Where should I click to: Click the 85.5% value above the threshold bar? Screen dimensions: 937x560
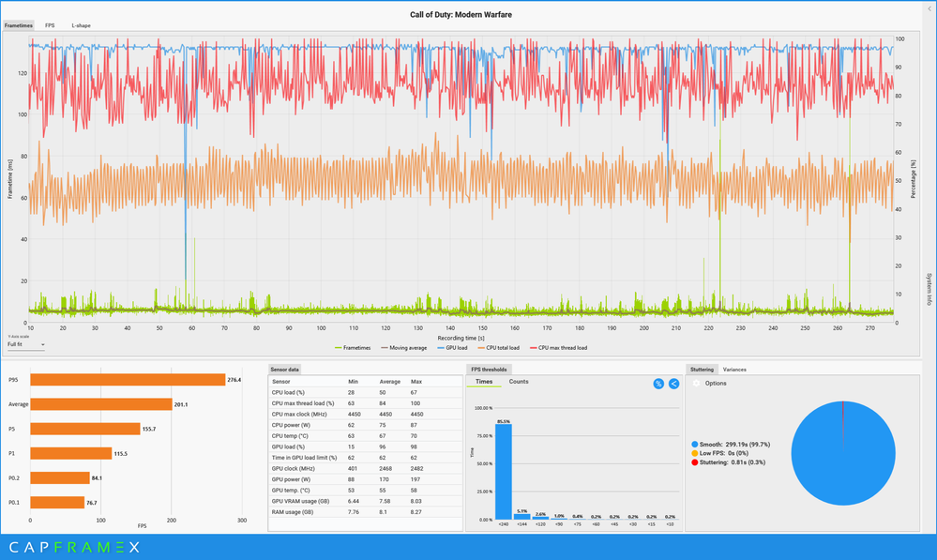coord(504,421)
